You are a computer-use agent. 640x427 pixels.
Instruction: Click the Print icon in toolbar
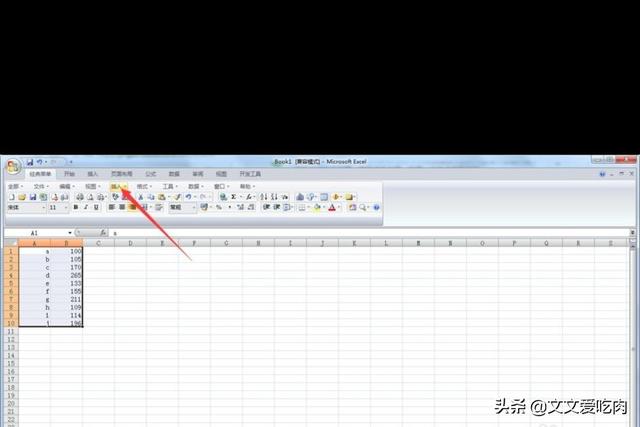(80, 197)
